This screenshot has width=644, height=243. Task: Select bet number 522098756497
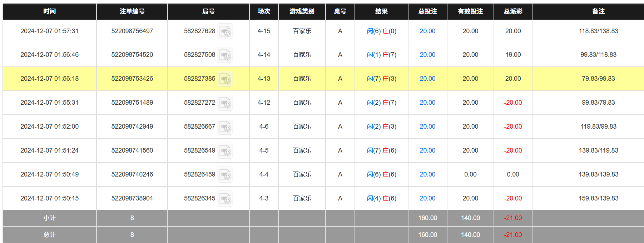[132, 31]
